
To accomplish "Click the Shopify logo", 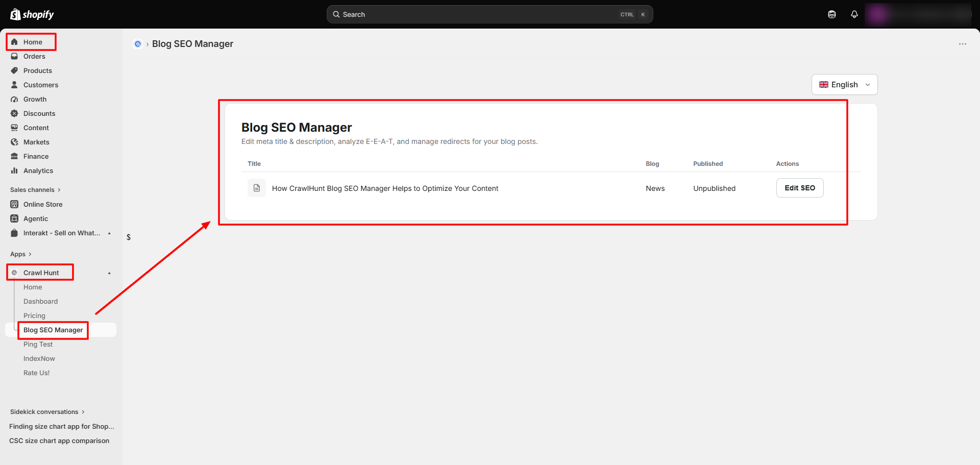I will point(32,14).
